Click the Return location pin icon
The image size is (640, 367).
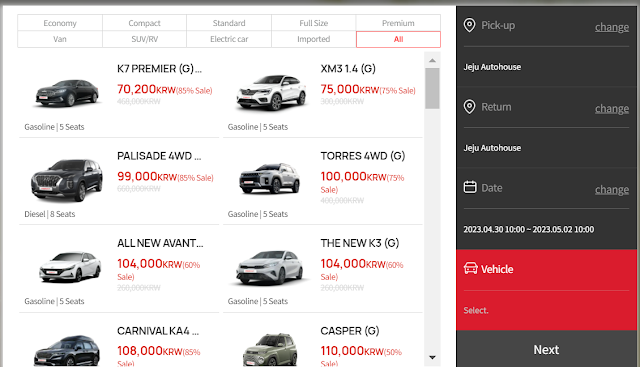tap(469, 107)
